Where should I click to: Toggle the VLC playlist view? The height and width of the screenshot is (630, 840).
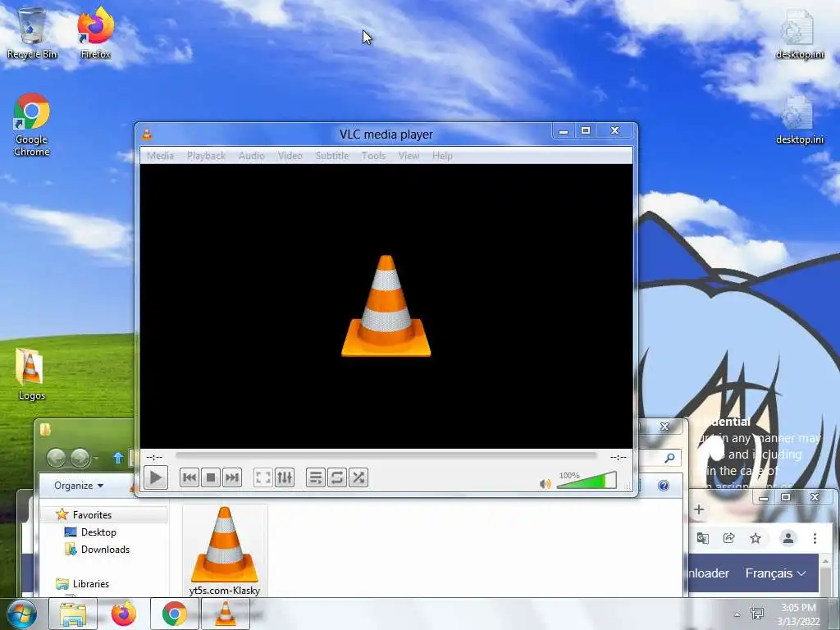click(x=316, y=477)
